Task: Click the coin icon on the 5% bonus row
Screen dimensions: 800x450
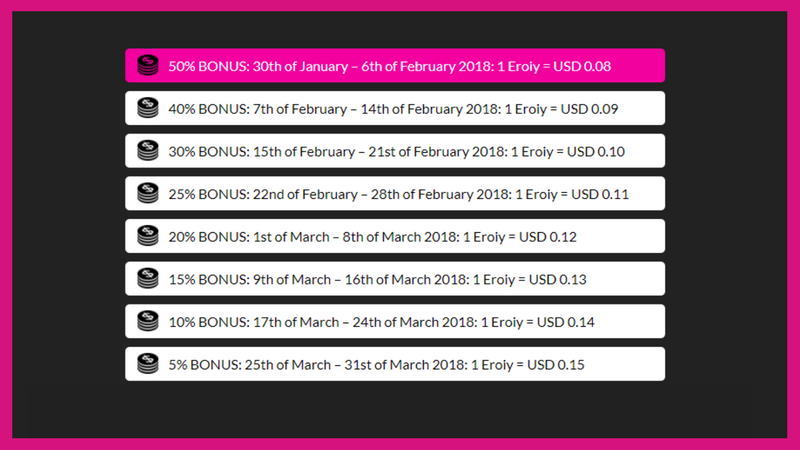Action: pyautogui.click(x=148, y=365)
